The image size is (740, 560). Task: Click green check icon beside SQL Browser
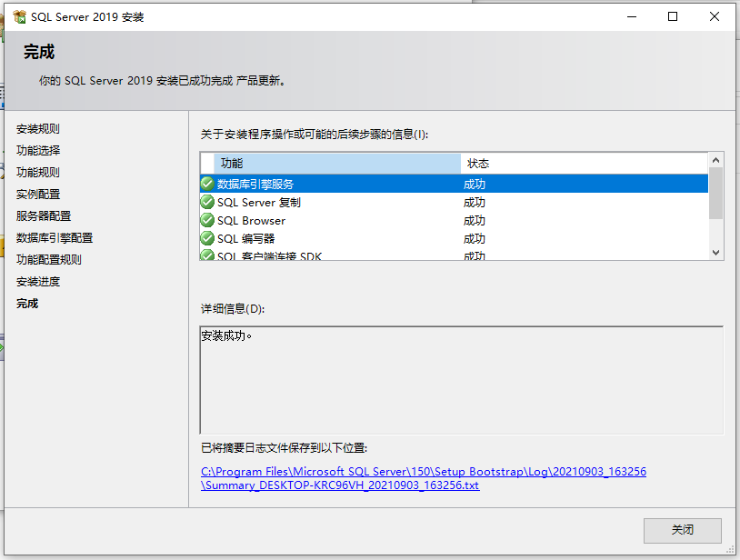pos(207,220)
